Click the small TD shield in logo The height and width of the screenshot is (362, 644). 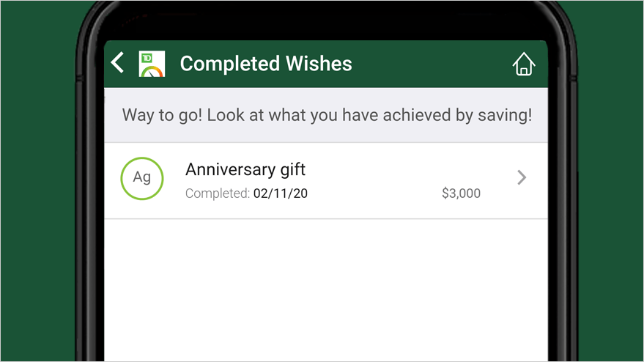click(147, 59)
